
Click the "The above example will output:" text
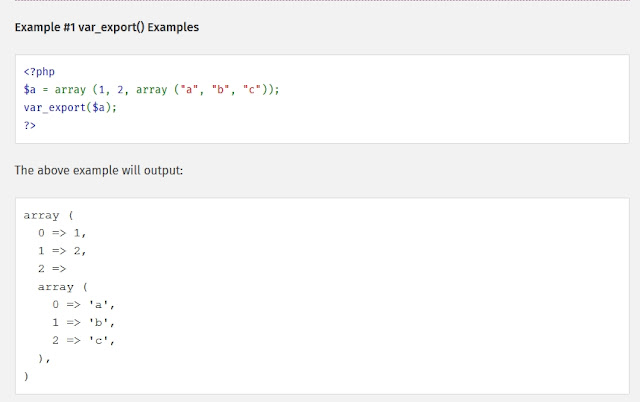pyautogui.click(x=99, y=170)
